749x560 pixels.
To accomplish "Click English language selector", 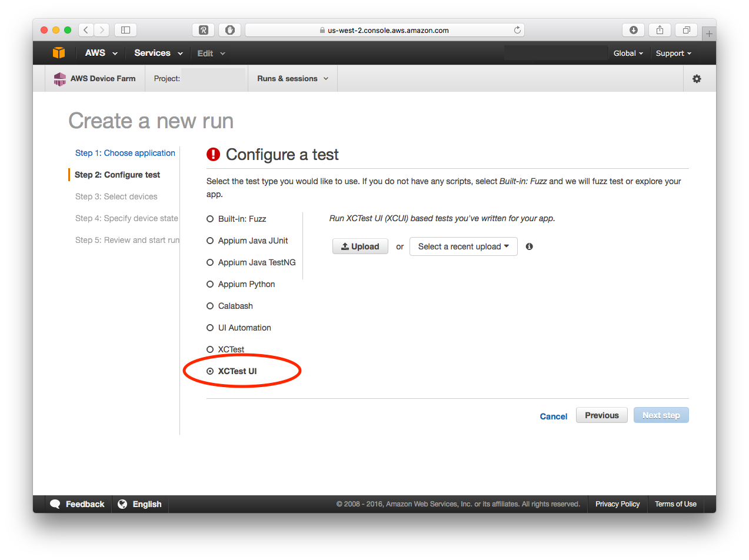I will coord(140,504).
